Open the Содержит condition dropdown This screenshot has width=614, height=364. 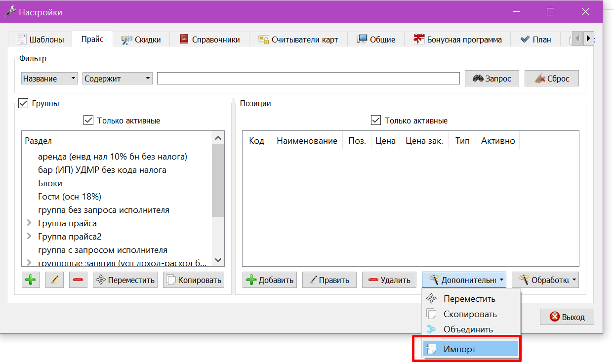point(118,79)
